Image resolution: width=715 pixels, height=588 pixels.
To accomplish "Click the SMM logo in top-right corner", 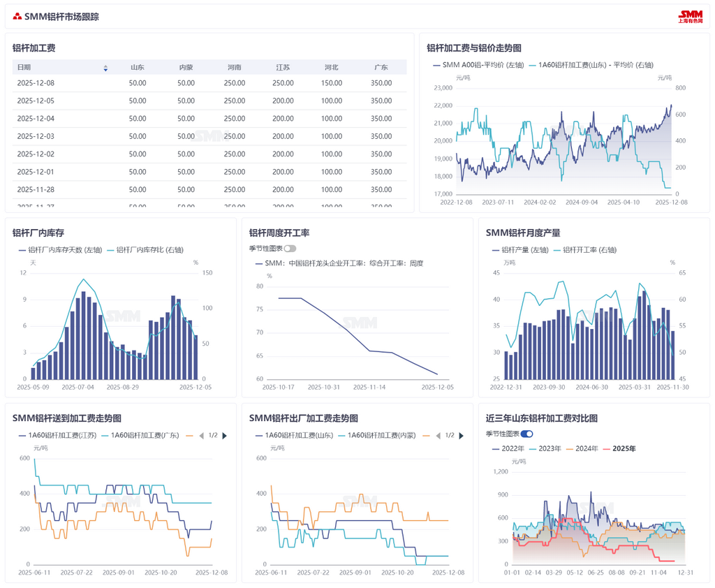I will 691,17.
